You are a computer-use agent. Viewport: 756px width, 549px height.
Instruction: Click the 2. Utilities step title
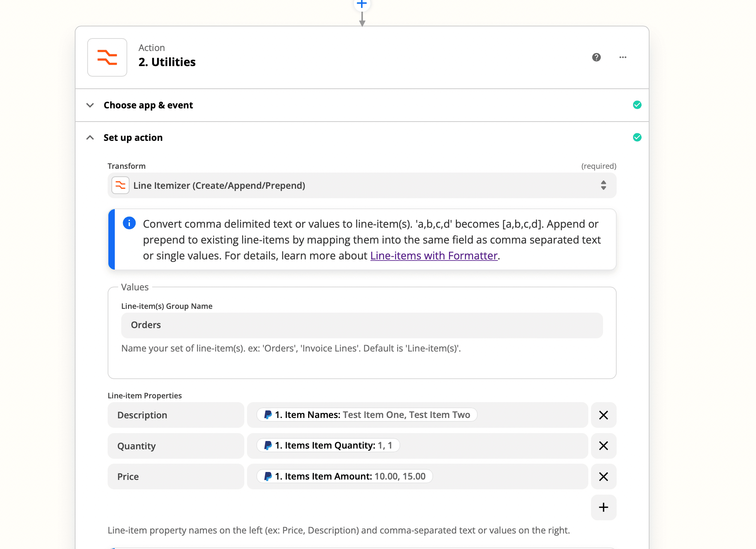167,62
